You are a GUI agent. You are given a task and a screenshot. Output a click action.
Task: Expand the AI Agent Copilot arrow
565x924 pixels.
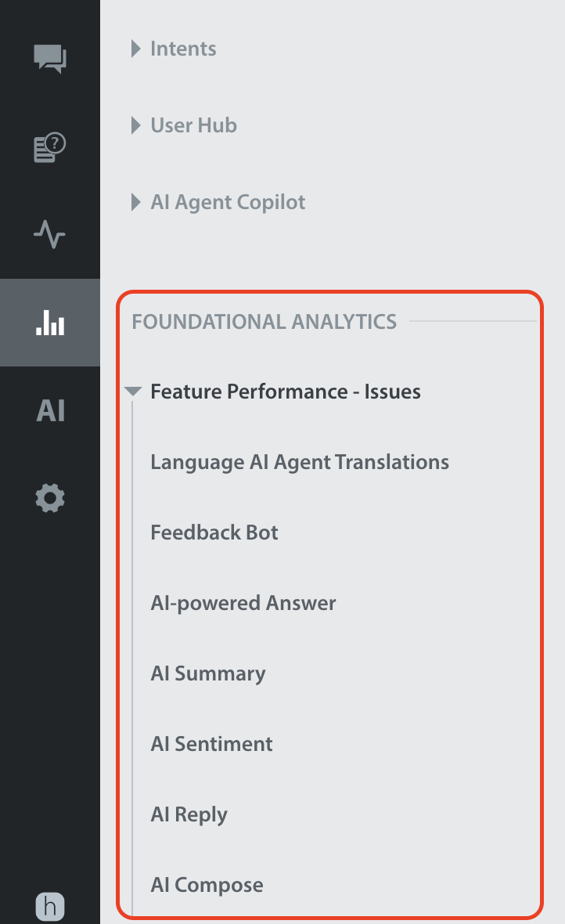click(x=136, y=202)
